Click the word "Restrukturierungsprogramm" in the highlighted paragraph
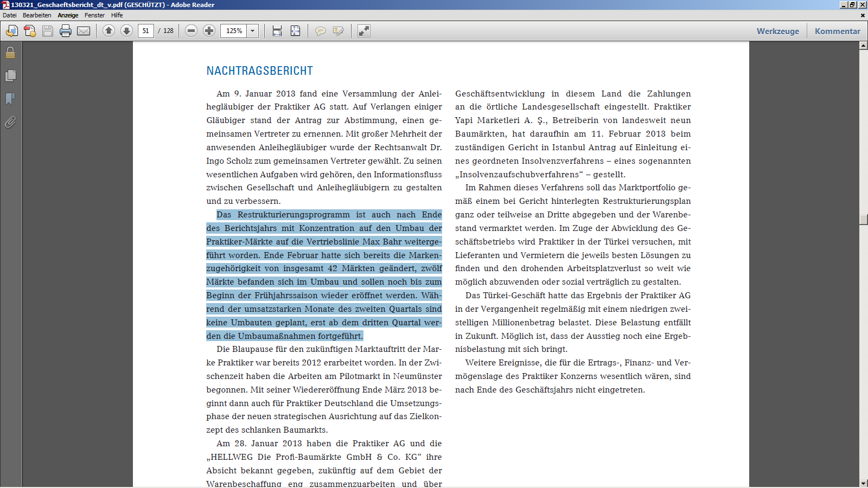Screen dimensions: 868x488 [x=293, y=215]
